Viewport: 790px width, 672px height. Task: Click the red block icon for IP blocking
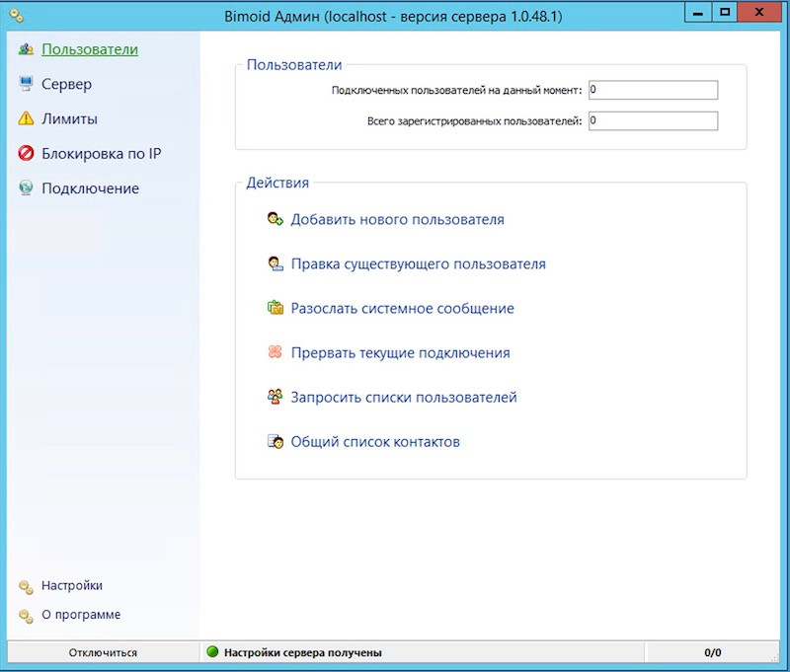tap(26, 154)
